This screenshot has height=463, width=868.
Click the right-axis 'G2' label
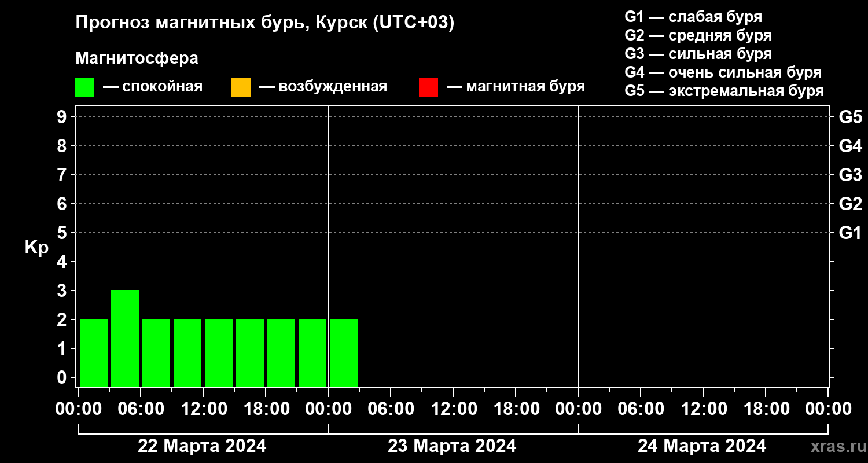click(x=851, y=204)
